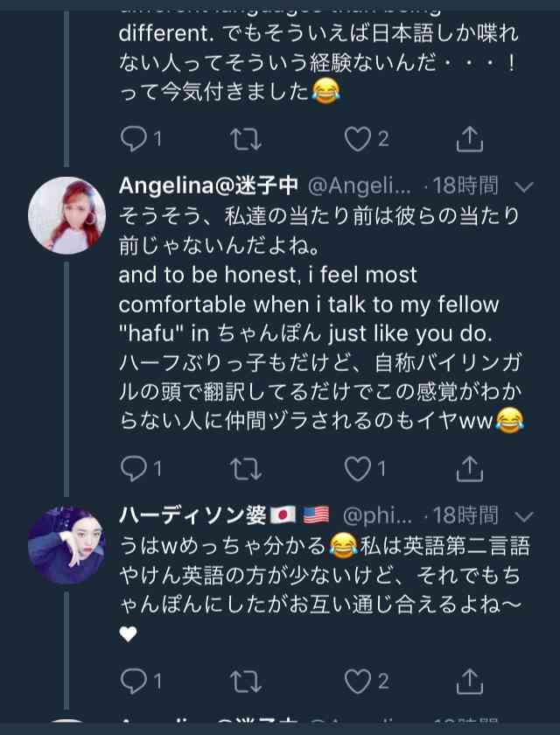The width and height of the screenshot is (560, 735).
Task: Like the top tweet with 2 likes
Action: tap(357, 138)
